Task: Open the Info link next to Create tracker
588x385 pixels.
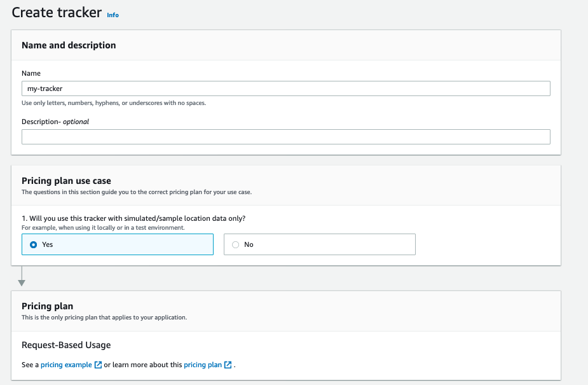Action: tap(113, 15)
